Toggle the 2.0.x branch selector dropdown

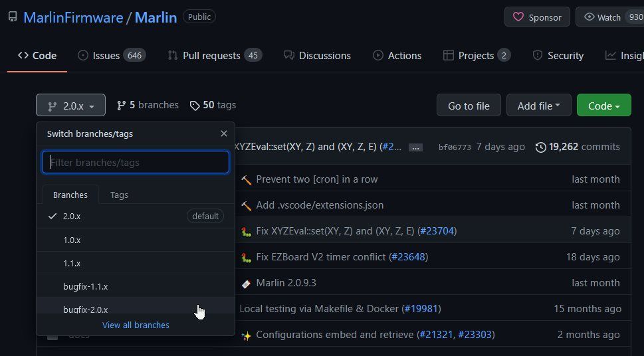pyautogui.click(x=70, y=106)
